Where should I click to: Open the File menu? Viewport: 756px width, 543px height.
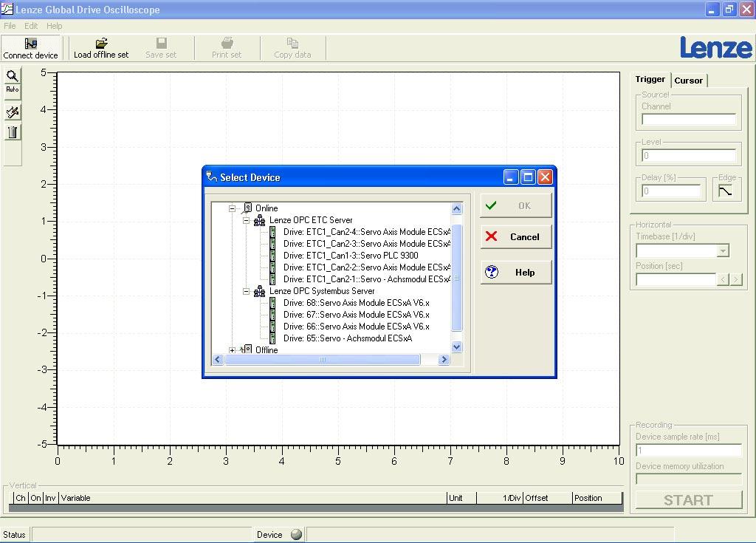click(10, 26)
